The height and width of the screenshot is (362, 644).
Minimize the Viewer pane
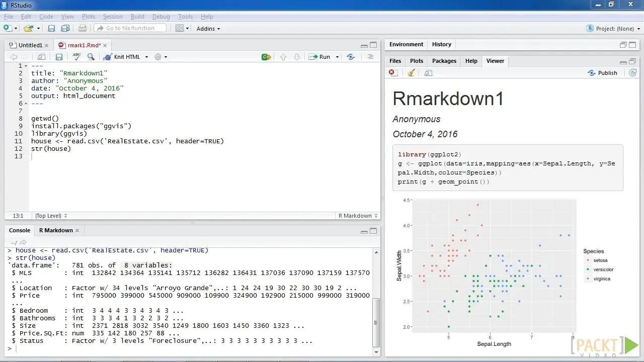pyautogui.click(x=623, y=62)
